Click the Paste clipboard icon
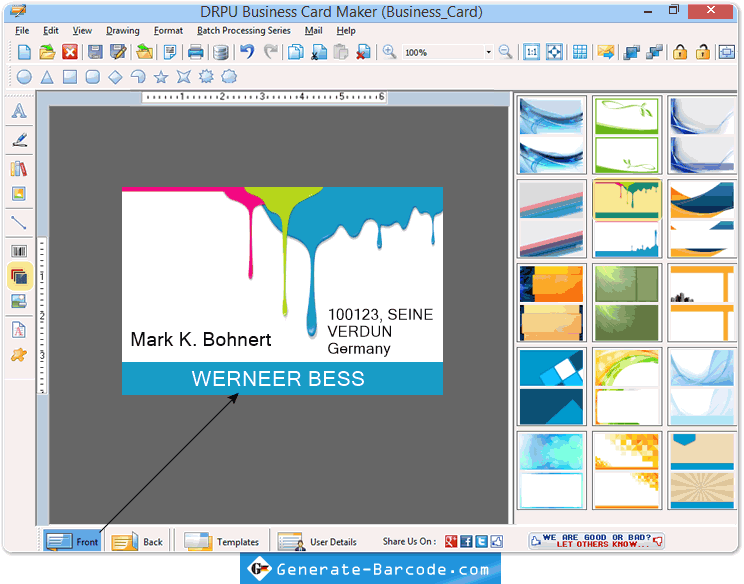Image resolution: width=744 pixels, height=584 pixels. [341, 52]
